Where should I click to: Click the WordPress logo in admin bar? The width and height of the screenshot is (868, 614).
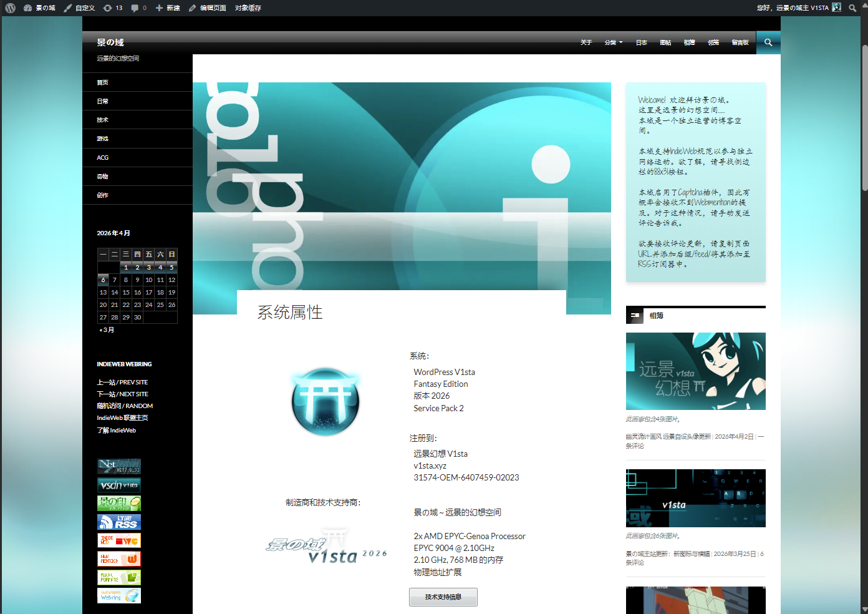click(11, 8)
